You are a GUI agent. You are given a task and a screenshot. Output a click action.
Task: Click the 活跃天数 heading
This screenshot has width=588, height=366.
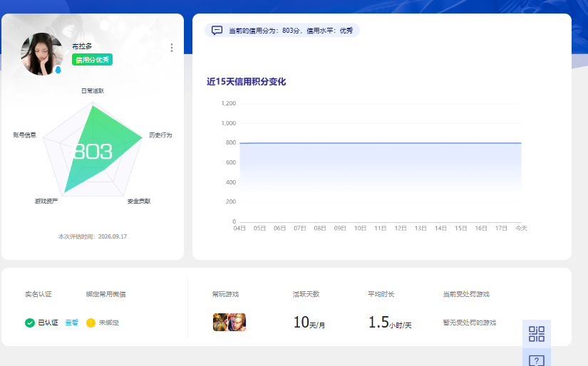point(306,294)
